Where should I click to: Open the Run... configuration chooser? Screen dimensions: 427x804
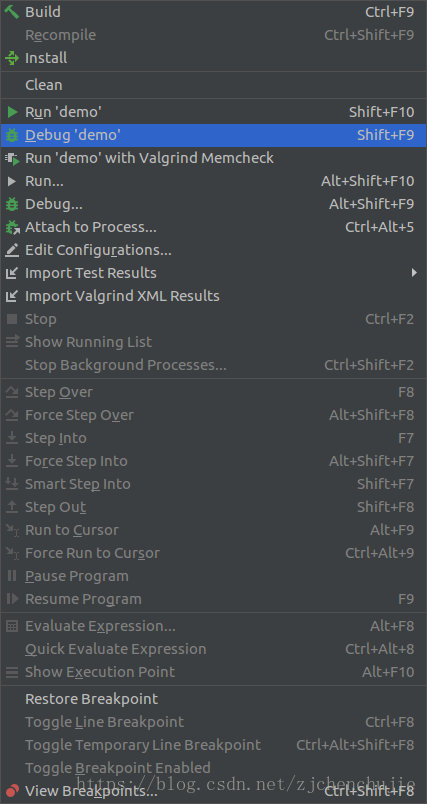tap(213, 181)
